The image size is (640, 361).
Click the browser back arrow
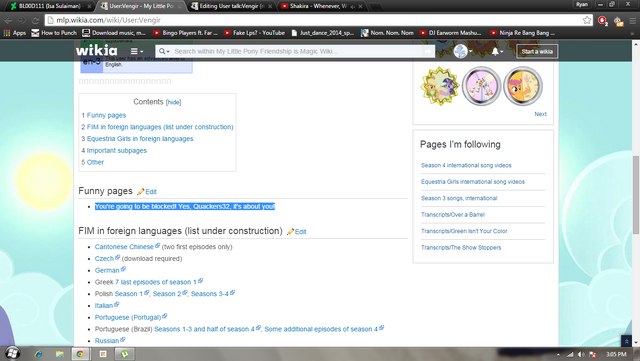point(9,20)
